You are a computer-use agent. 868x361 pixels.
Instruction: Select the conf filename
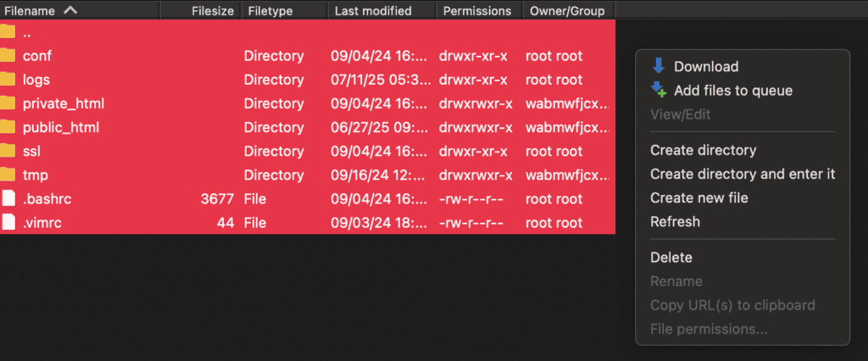[37, 56]
